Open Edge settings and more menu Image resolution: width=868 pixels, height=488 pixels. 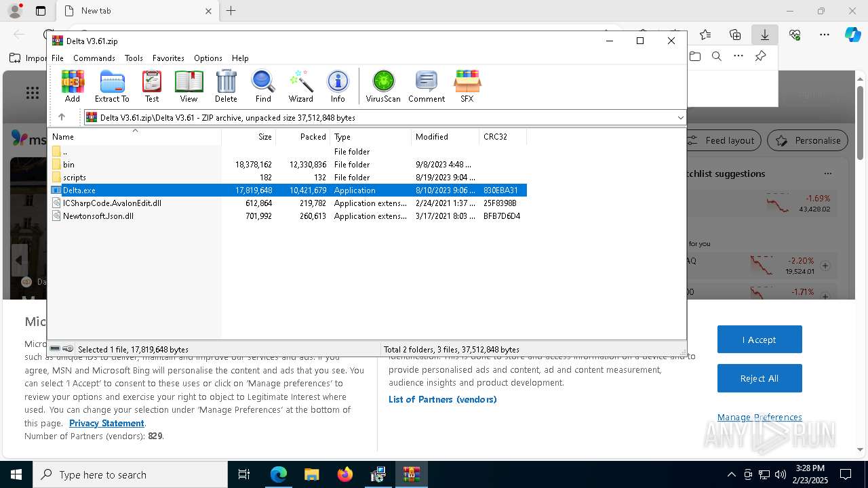[825, 35]
